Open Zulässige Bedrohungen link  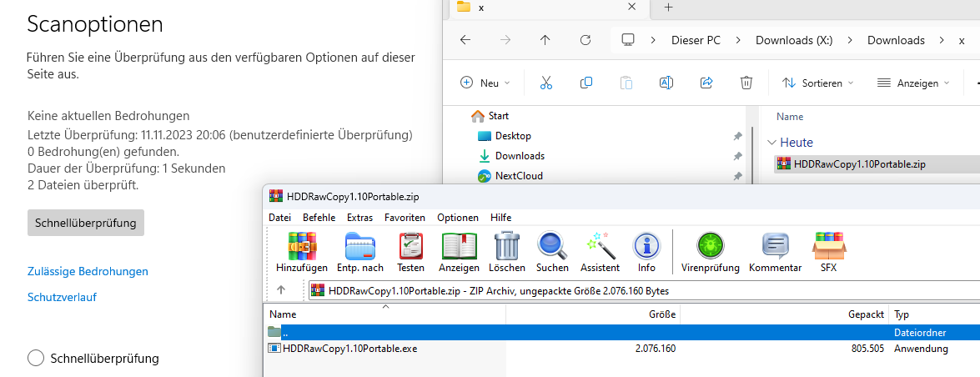tap(88, 271)
